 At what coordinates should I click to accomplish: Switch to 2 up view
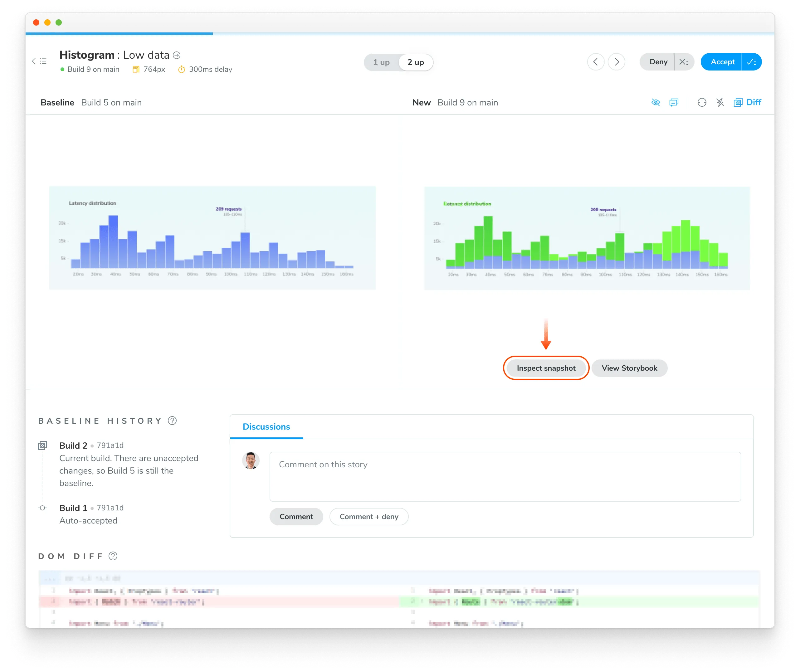(x=415, y=62)
